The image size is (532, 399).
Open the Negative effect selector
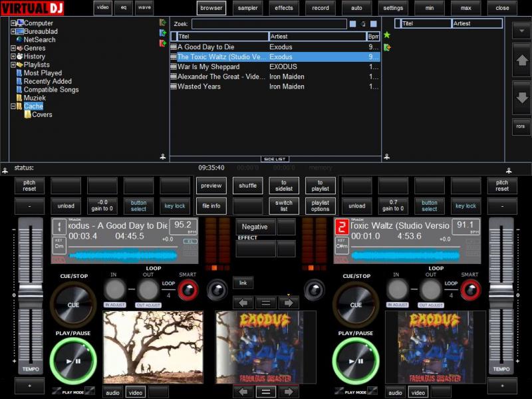coord(255,227)
